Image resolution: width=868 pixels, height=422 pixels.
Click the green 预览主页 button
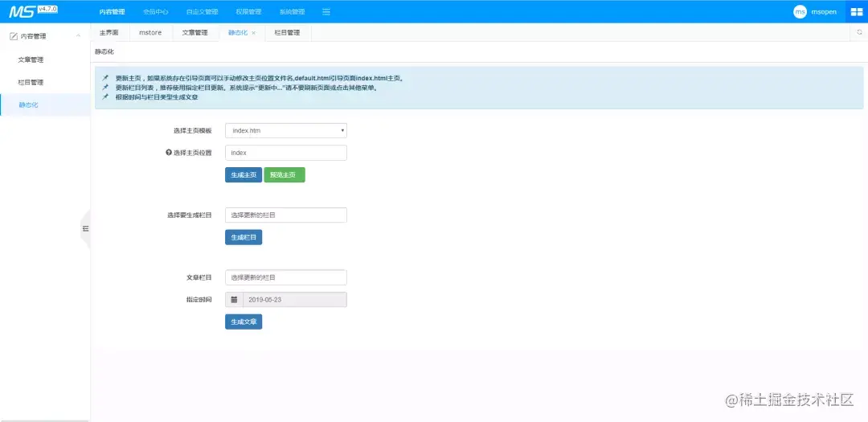point(285,174)
